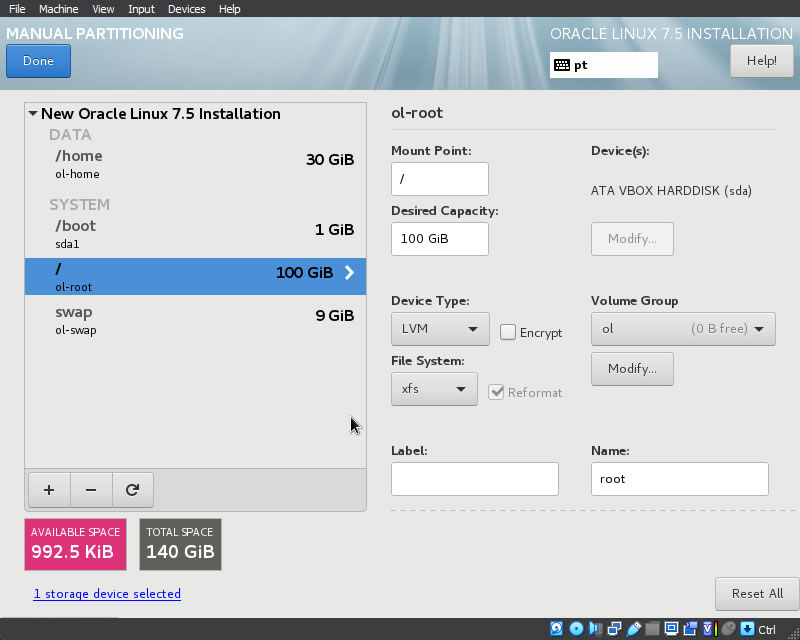Click the Help! button
The image size is (800, 640).
[x=762, y=61]
